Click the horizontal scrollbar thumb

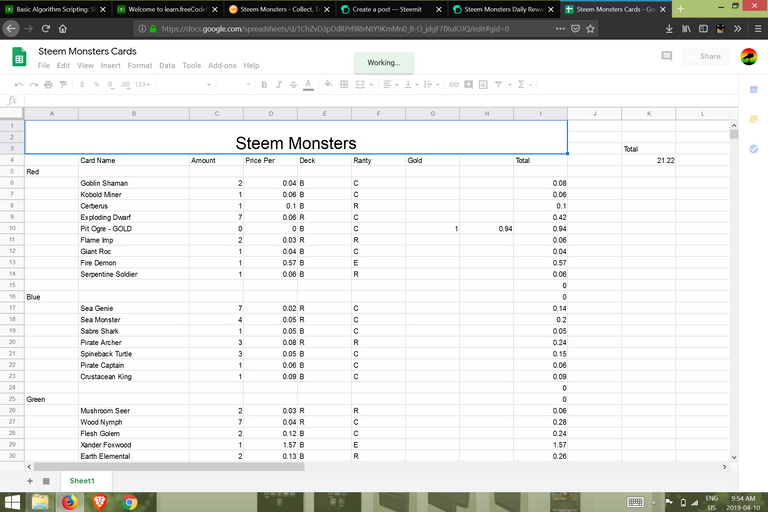click(169, 467)
